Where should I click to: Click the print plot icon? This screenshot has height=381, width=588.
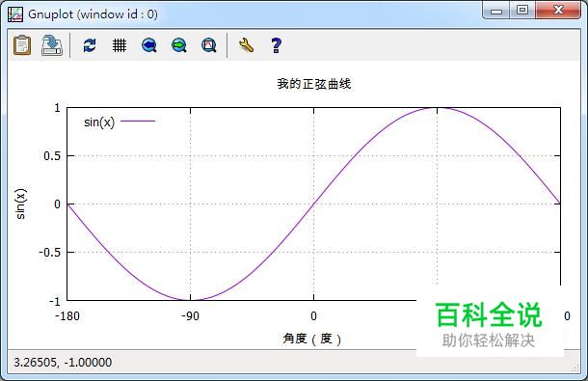pos(52,45)
